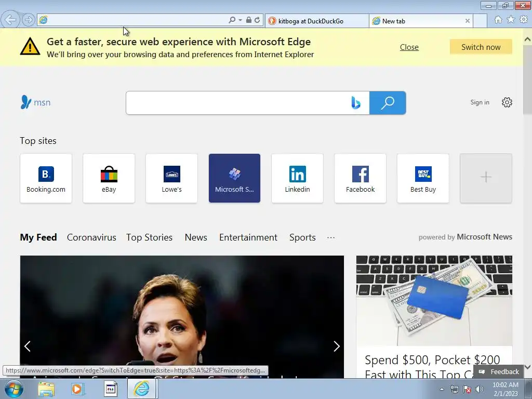The height and width of the screenshot is (399, 532).
Task: Click the security lock icon in address bar
Action: click(249, 20)
